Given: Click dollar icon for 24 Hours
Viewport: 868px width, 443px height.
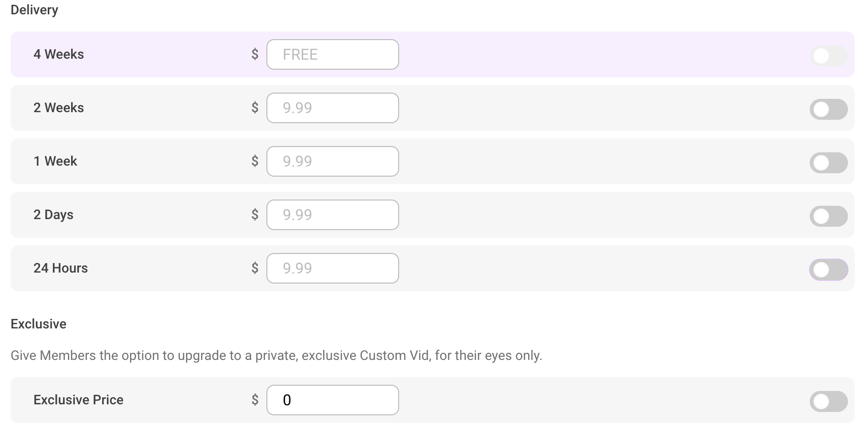Looking at the screenshot, I should 255,268.
